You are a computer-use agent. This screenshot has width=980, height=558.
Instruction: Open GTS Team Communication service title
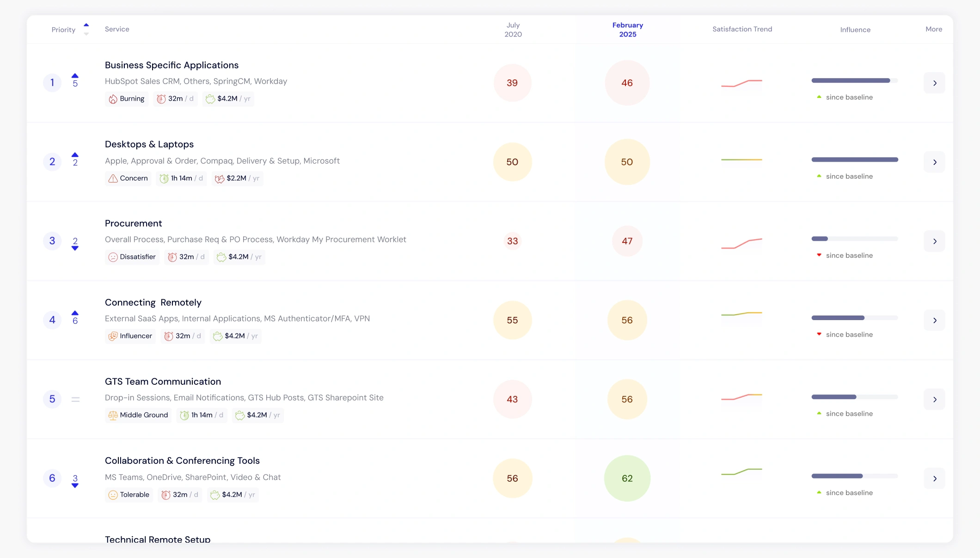(x=163, y=382)
